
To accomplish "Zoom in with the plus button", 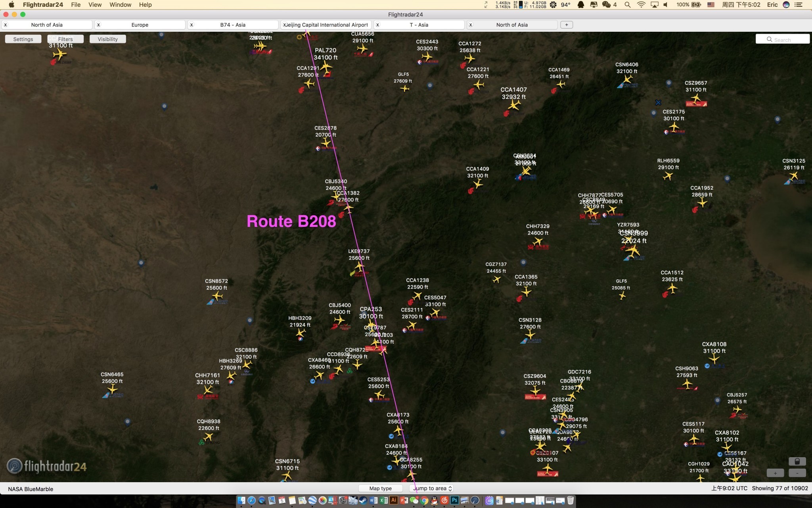I will click(775, 473).
